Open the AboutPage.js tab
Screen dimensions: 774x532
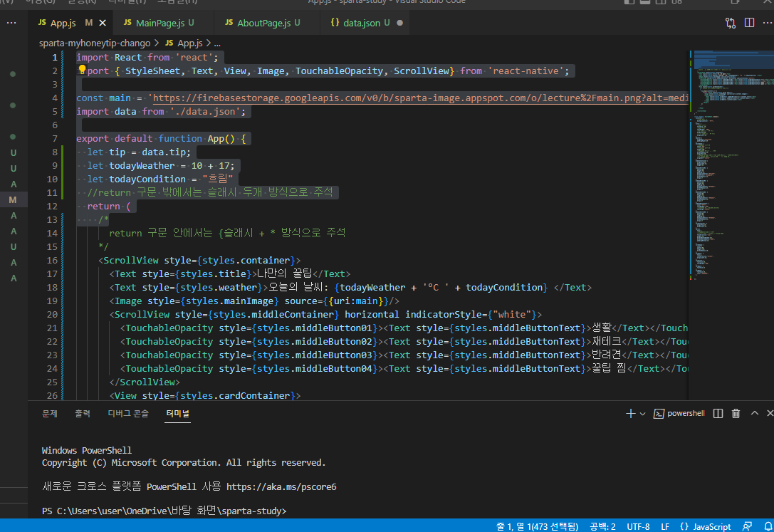coord(263,23)
